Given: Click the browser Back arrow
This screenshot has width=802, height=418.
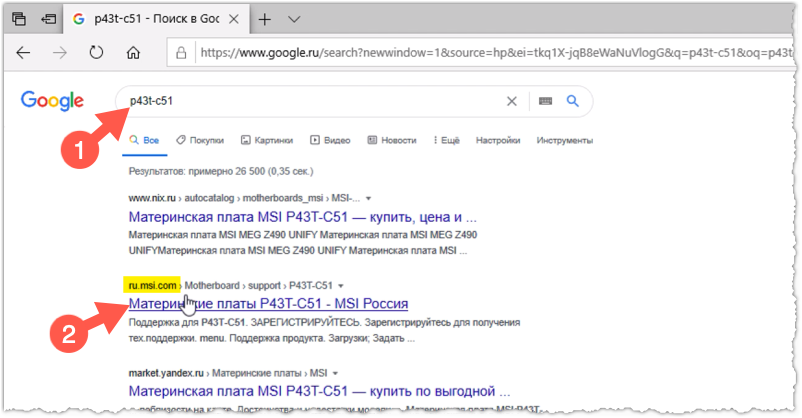Looking at the screenshot, I should 23,52.
